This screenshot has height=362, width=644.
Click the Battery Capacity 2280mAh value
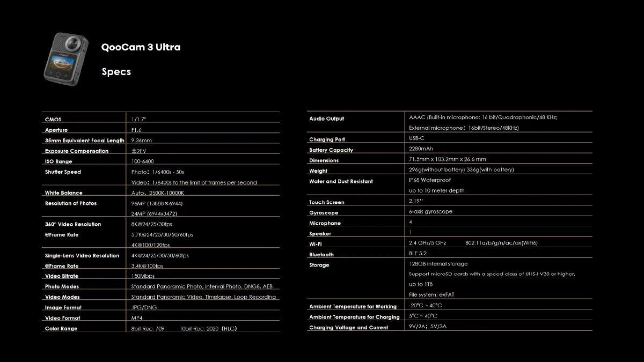coord(421,149)
